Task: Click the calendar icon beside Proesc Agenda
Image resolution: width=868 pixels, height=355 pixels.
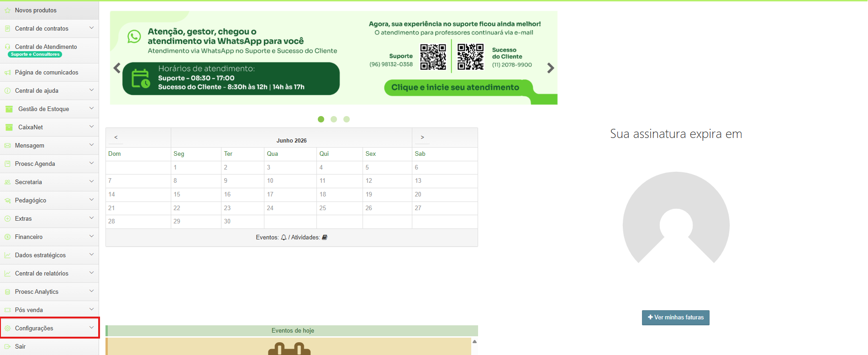Action: click(7, 164)
